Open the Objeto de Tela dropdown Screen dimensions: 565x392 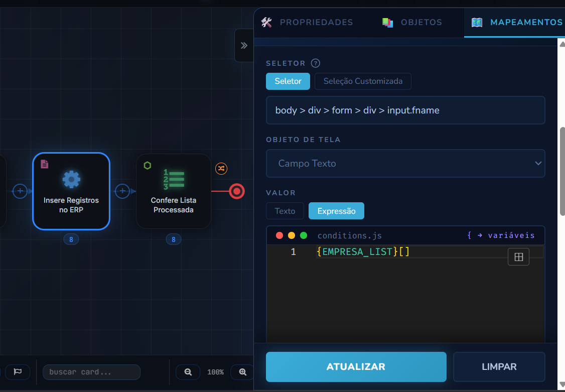coord(405,164)
